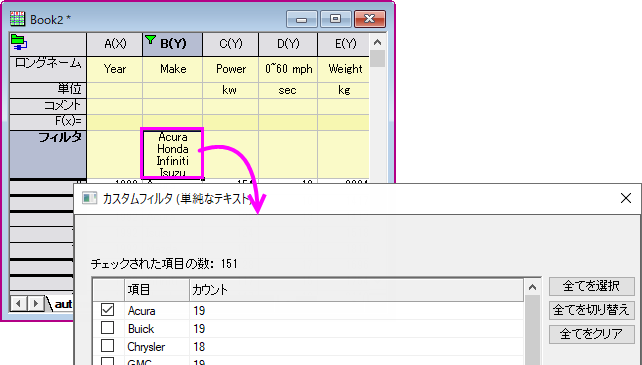Click the Make long name cell
The width and height of the screenshot is (642, 365).
[x=172, y=69]
